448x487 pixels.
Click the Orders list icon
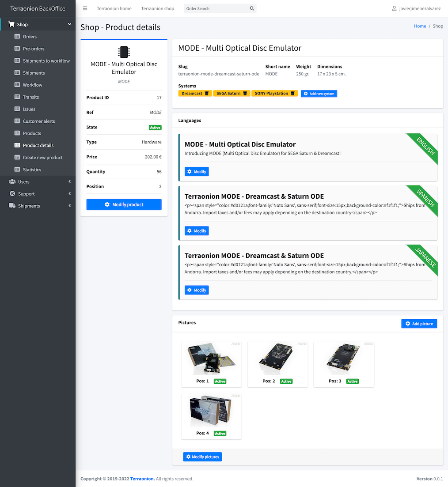pos(17,36)
